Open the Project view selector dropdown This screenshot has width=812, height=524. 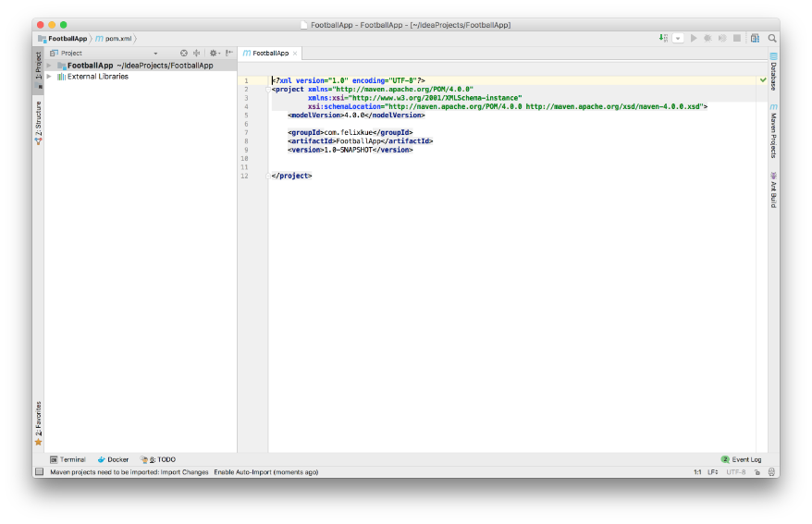point(155,54)
